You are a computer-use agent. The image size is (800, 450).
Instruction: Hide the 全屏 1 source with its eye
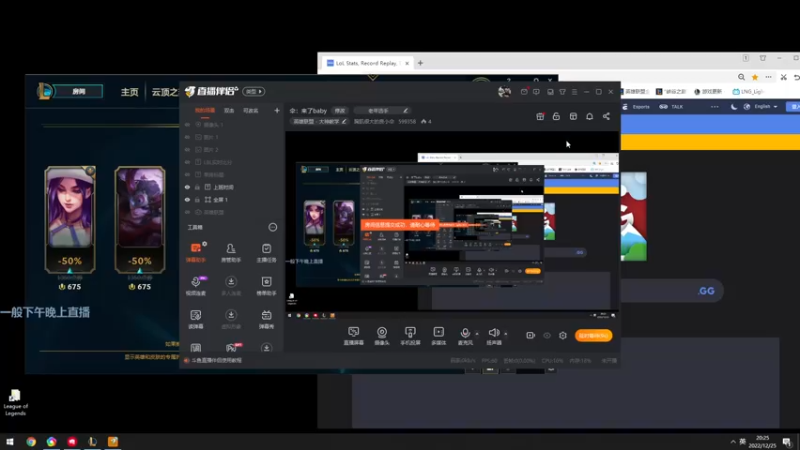click(x=187, y=199)
